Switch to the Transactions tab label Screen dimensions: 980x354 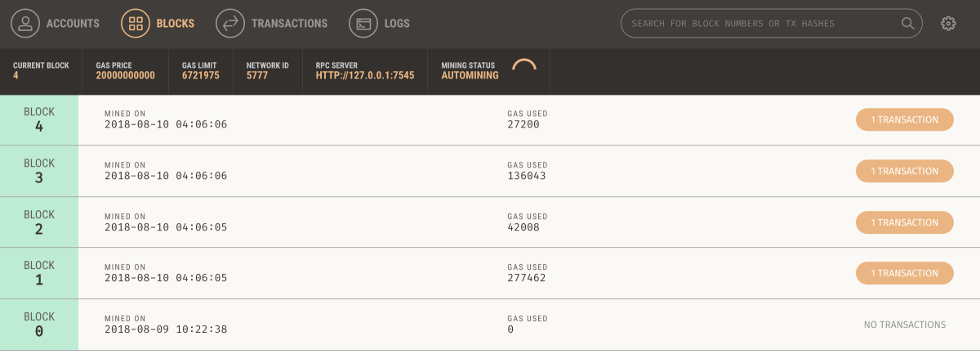pos(289,24)
